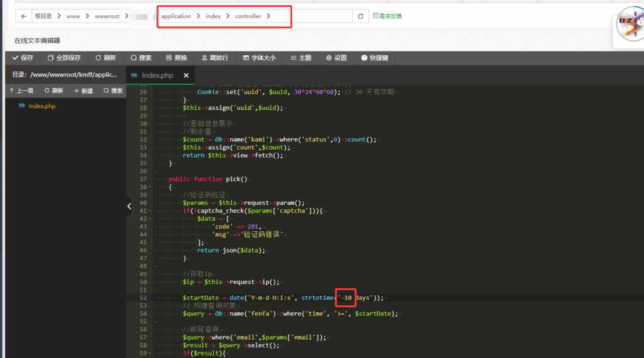The image size is (644, 358).
Task: Expand the chevron after wwwroot breadcrumb
Action: [126, 16]
